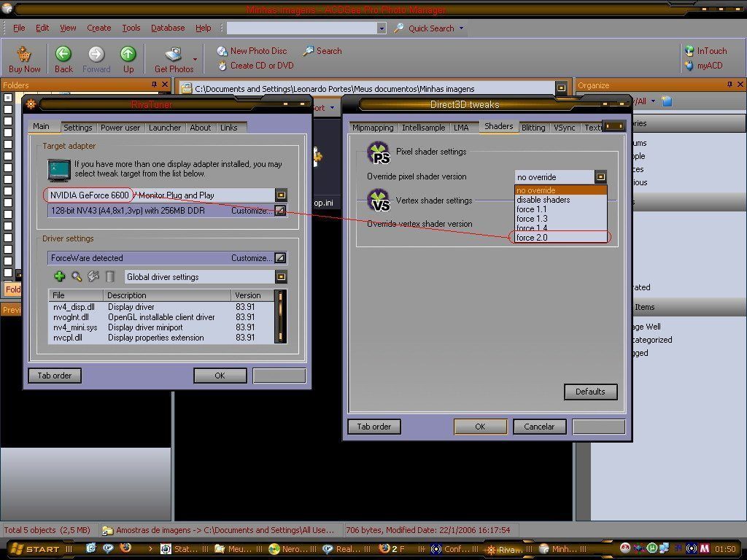Click the driver file list scrollbar
747x560 pixels.
[x=279, y=316]
